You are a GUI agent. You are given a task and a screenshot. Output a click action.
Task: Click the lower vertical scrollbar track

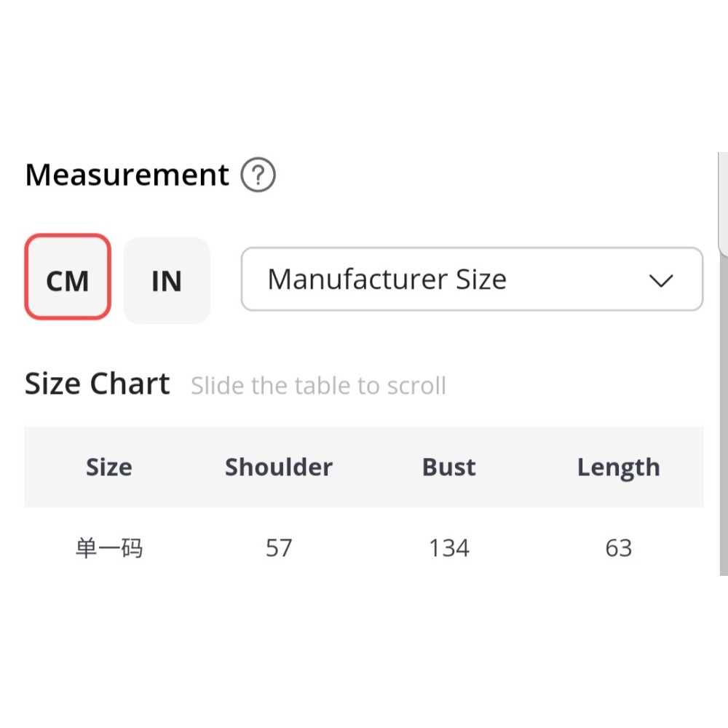click(723, 437)
